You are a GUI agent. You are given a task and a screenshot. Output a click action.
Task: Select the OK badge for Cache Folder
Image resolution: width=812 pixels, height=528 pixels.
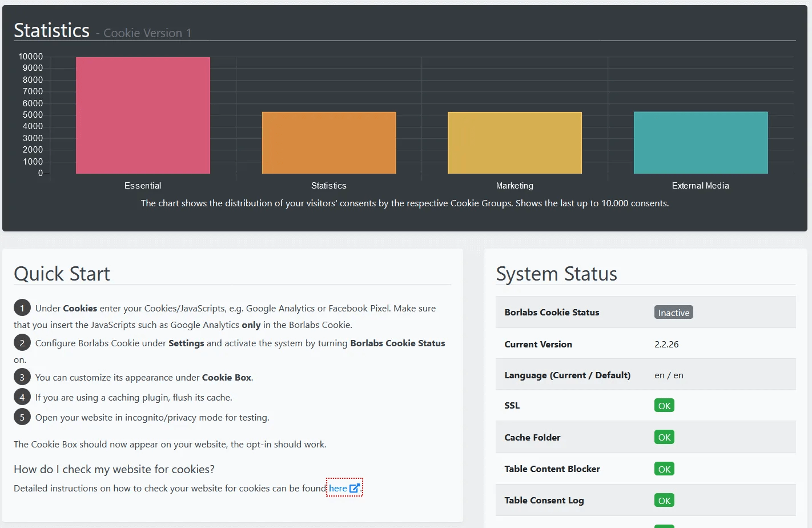[664, 437]
